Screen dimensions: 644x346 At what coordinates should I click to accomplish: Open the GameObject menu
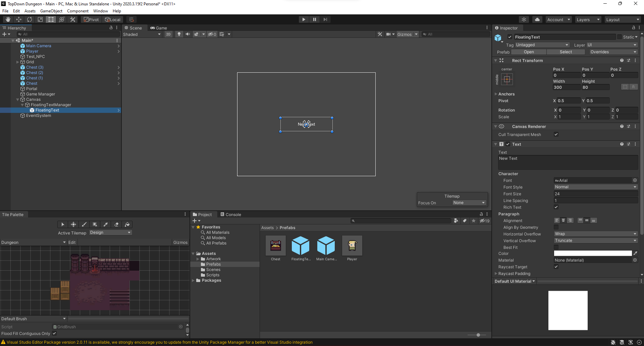coord(51,11)
